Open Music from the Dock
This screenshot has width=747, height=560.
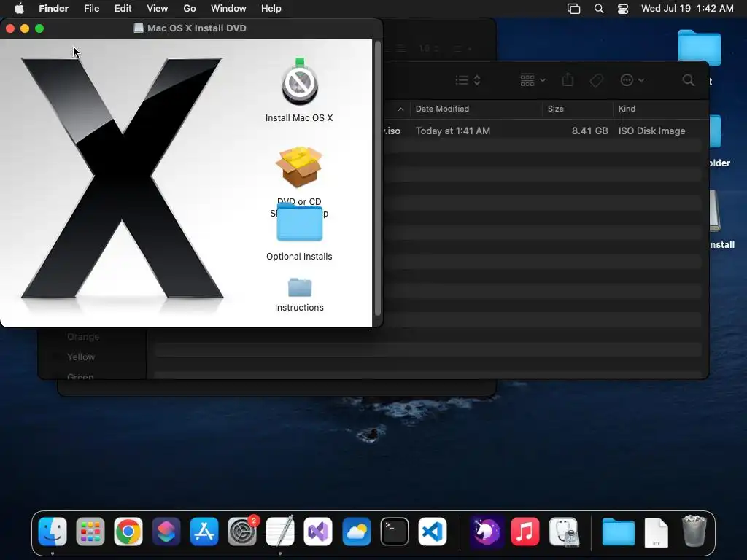coord(525,532)
